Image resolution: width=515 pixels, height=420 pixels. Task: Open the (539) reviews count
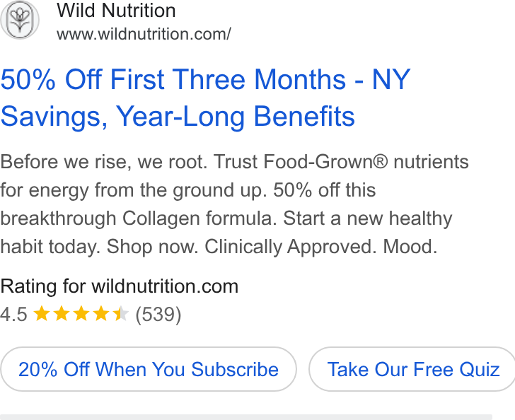(x=158, y=315)
